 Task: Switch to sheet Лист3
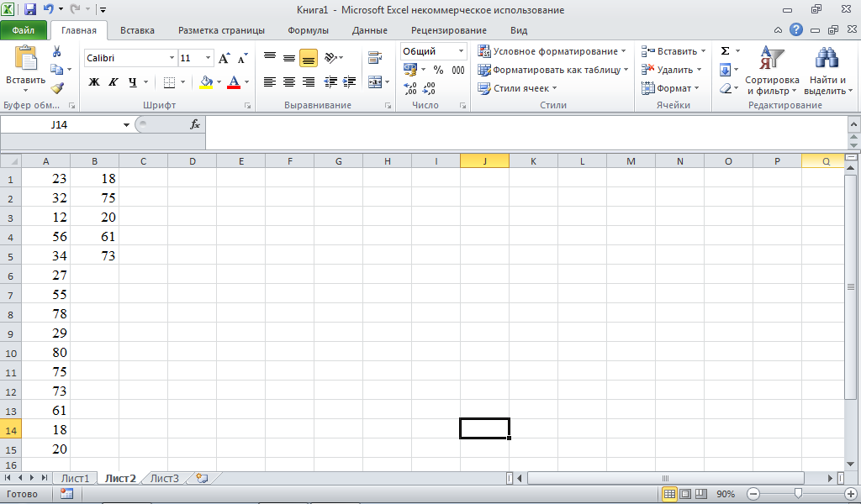pyautogui.click(x=165, y=478)
